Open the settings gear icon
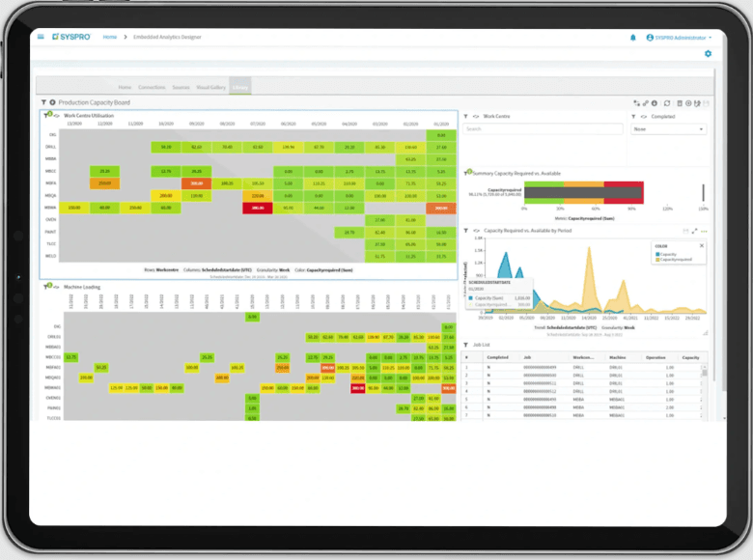The height and width of the screenshot is (560, 753). (x=708, y=54)
